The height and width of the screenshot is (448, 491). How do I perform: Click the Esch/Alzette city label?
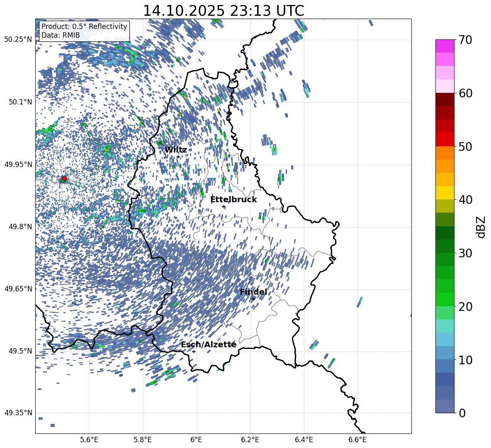(209, 345)
